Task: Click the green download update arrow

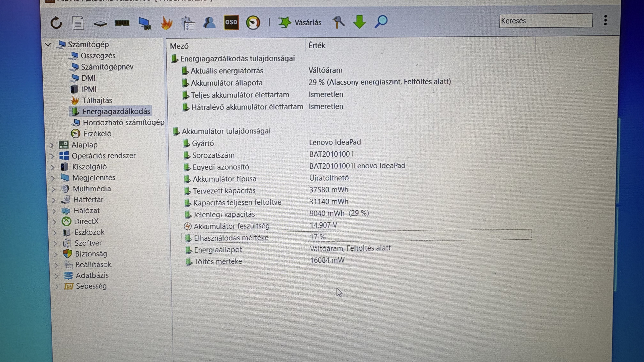Action: point(360,22)
